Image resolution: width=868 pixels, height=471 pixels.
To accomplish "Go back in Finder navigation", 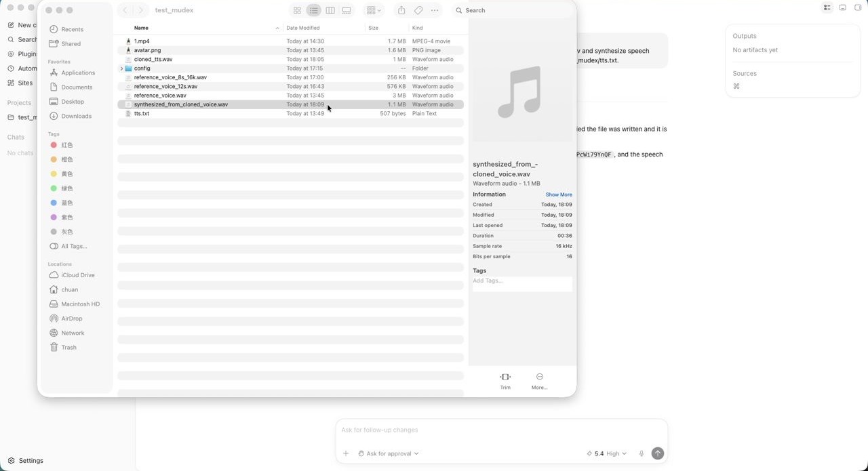I will click(125, 10).
